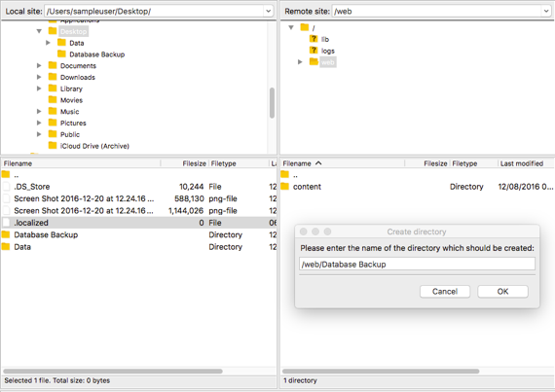Screen dimensions: 555x392
Task: Select Data folder icon in local tree
Action: [x=61, y=43]
